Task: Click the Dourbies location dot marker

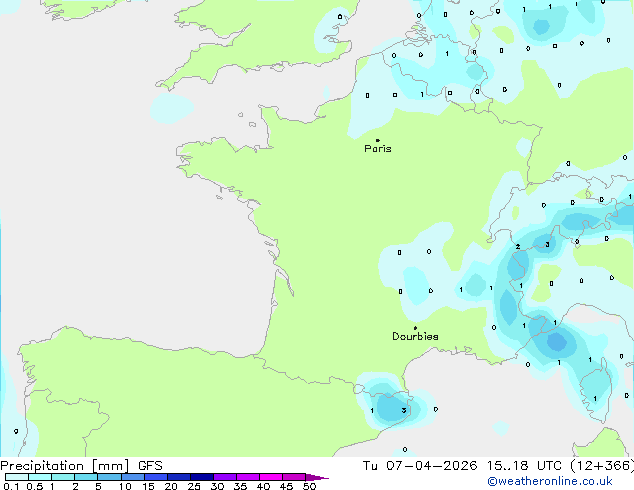Action: click(x=415, y=328)
